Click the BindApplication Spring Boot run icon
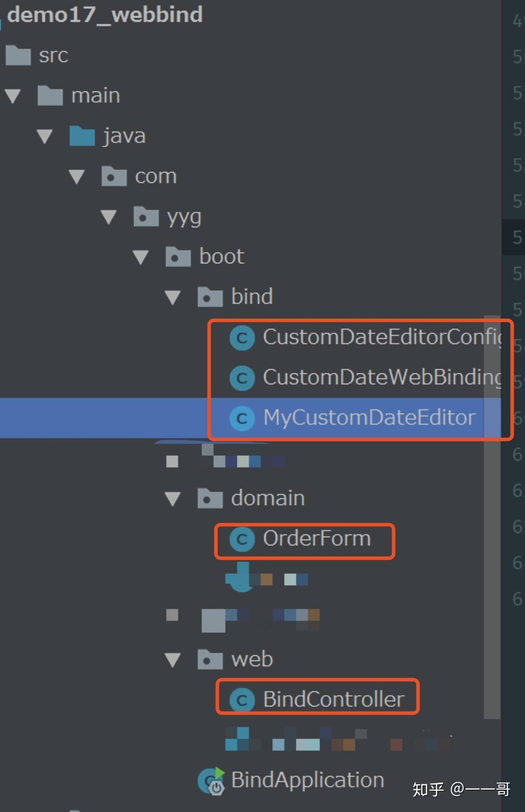 211,781
